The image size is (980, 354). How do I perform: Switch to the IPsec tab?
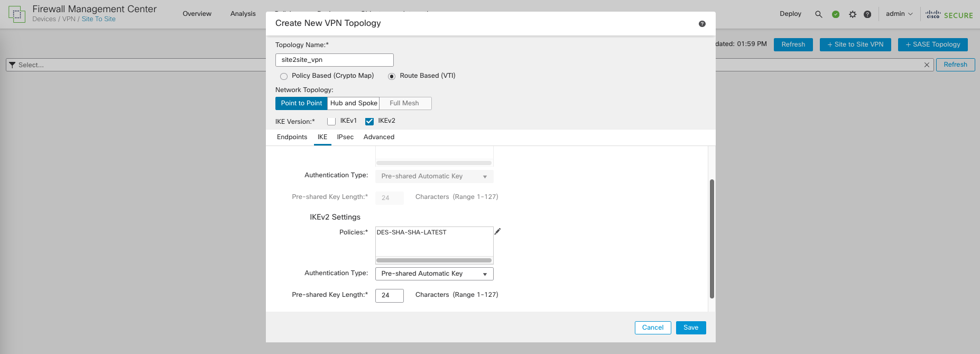(x=345, y=137)
